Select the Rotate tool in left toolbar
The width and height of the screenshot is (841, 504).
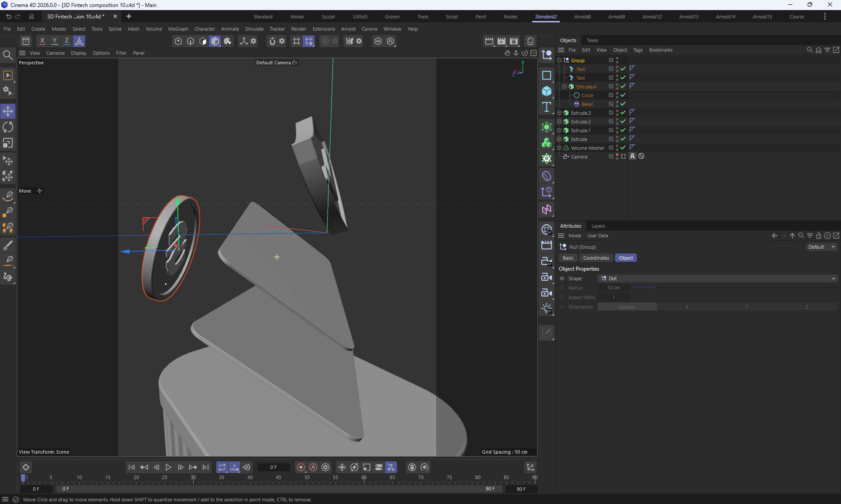(8, 127)
